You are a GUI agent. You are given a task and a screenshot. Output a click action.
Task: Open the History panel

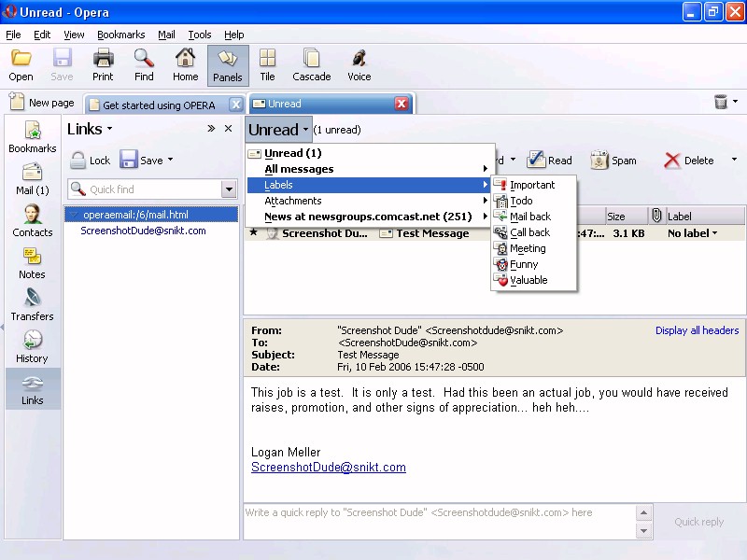[32, 347]
